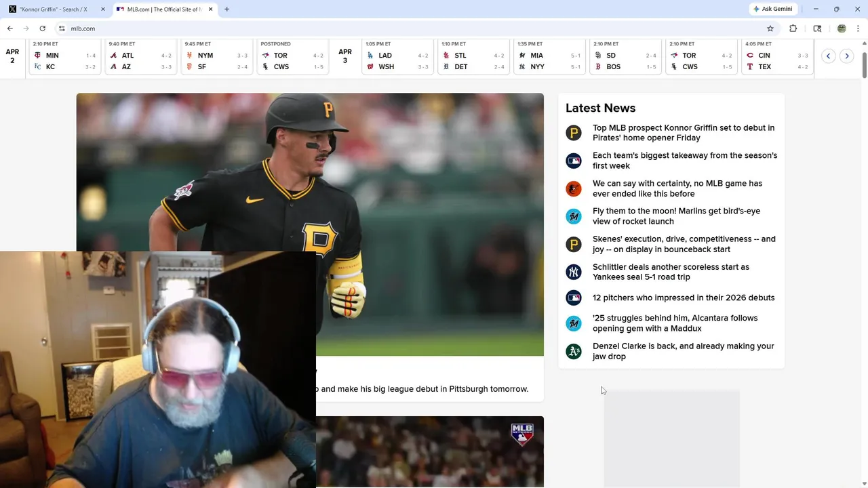This screenshot has width=868, height=488.
Task: Open the MIN vs KC game card
Action: point(64,56)
